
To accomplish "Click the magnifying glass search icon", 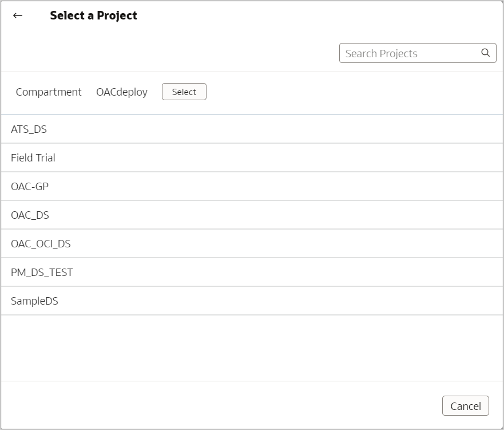I will click(x=485, y=53).
